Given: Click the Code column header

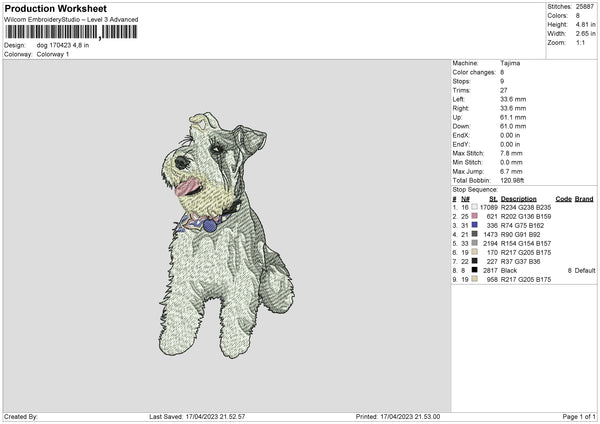Looking at the screenshot, I should click(562, 198).
